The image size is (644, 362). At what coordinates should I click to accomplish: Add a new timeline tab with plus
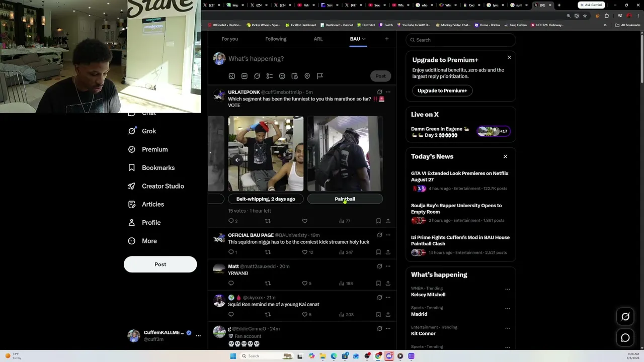coord(386,39)
